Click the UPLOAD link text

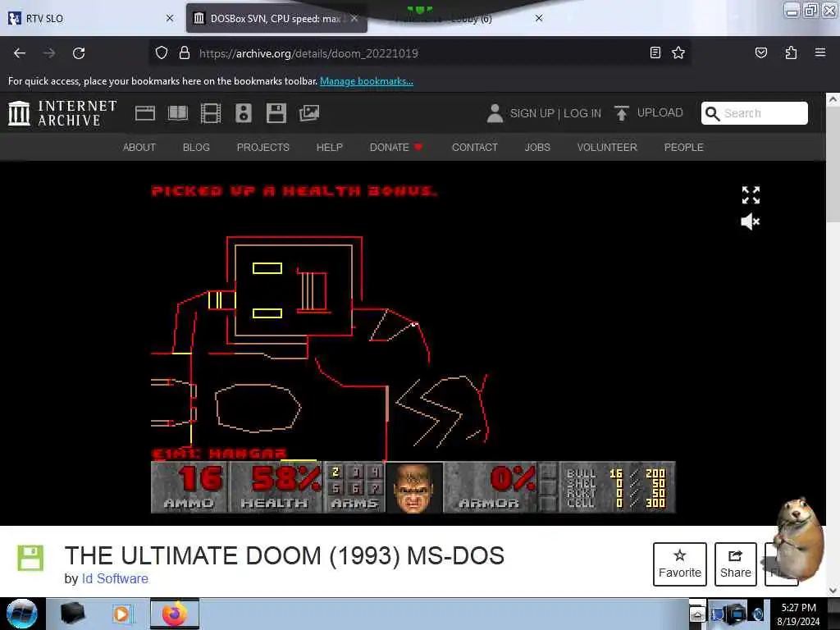660,112
